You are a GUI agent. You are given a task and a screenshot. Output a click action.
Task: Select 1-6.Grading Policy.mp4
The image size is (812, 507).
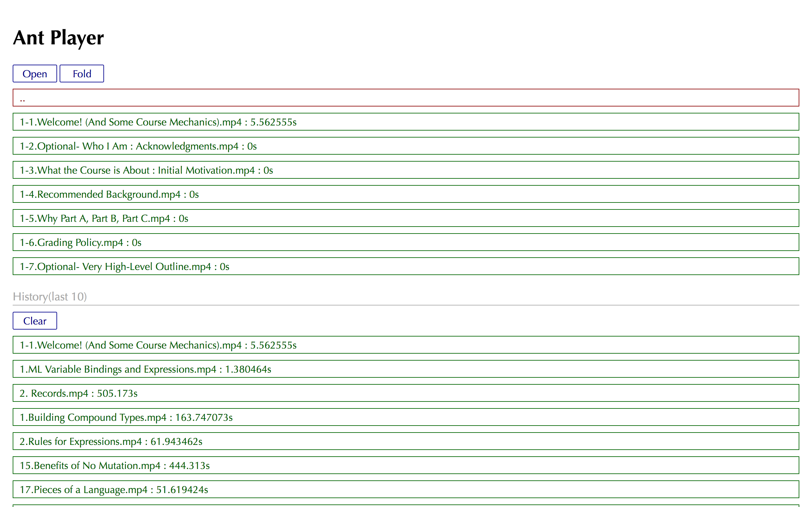tap(406, 242)
